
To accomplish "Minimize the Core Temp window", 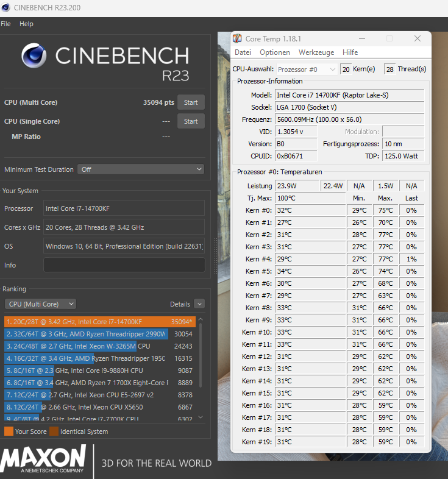I will click(362, 39).
